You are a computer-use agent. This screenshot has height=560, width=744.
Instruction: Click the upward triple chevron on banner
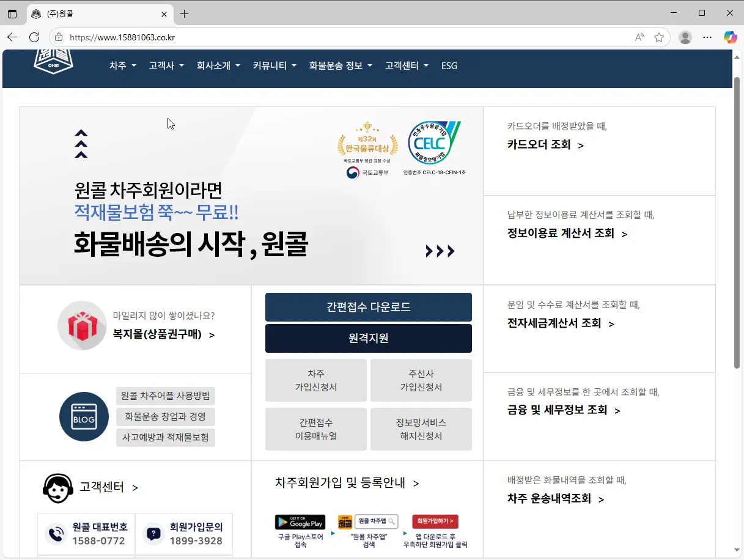(81, 144)
